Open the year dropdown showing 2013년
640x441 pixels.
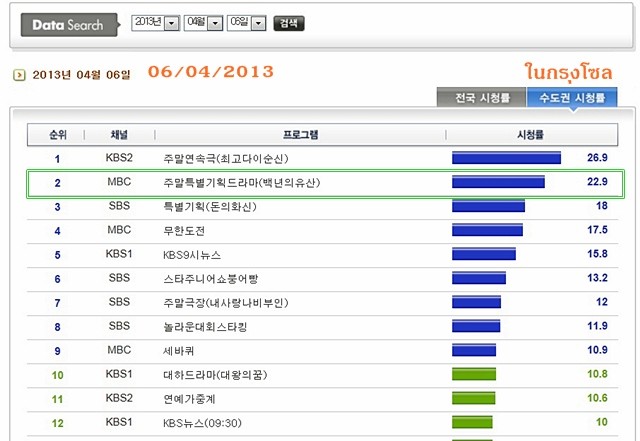tap(155, 23)
